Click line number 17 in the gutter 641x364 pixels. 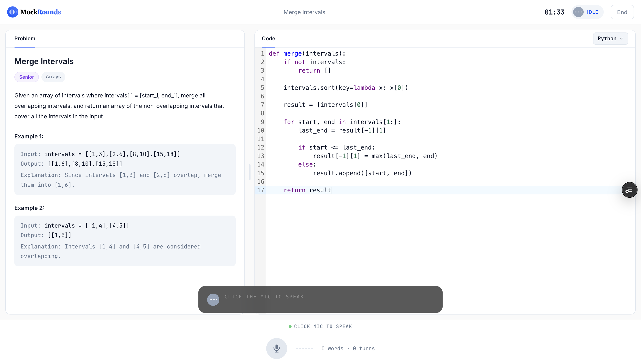(261, 190)
